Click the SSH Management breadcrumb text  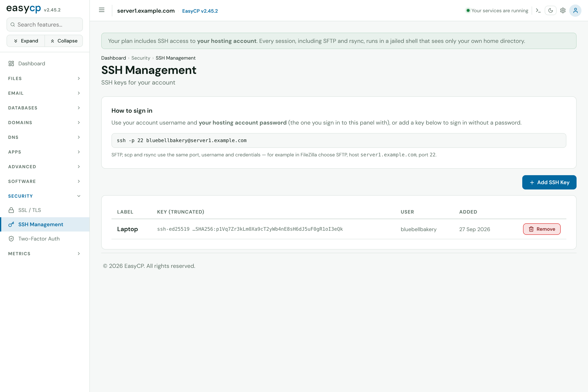(x=176, y=58)
